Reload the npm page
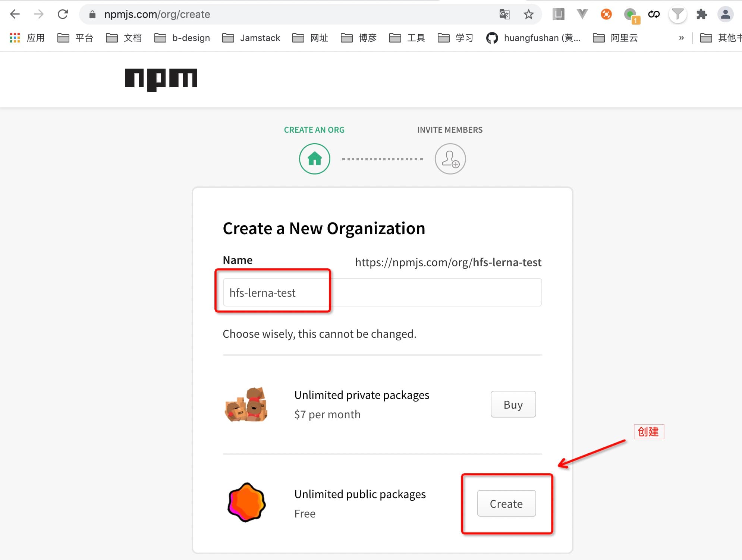The height and width of the screenshot is (560, 742). (x=63, y=14)
